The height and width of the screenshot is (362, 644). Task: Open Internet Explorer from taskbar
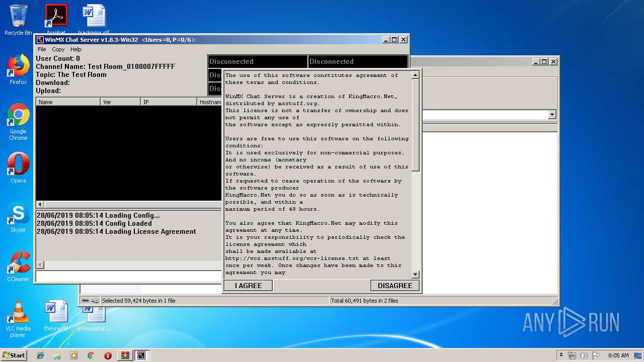(x=40, y=355)
